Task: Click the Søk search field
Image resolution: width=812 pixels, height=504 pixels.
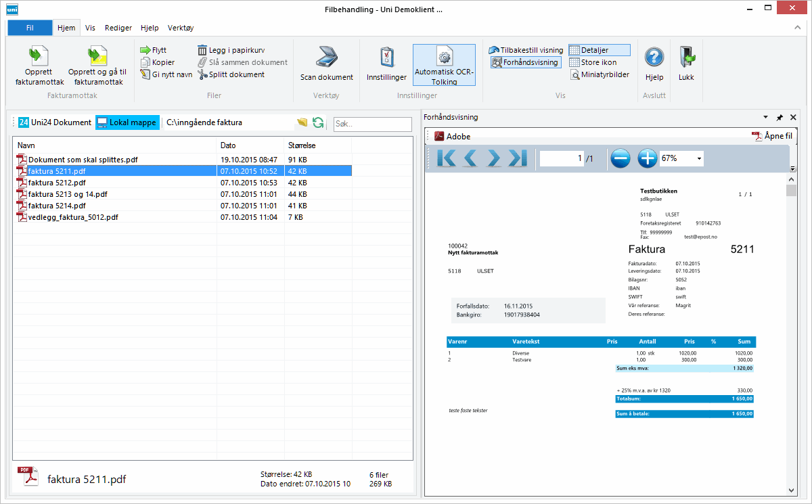Action: coord(372,124)
